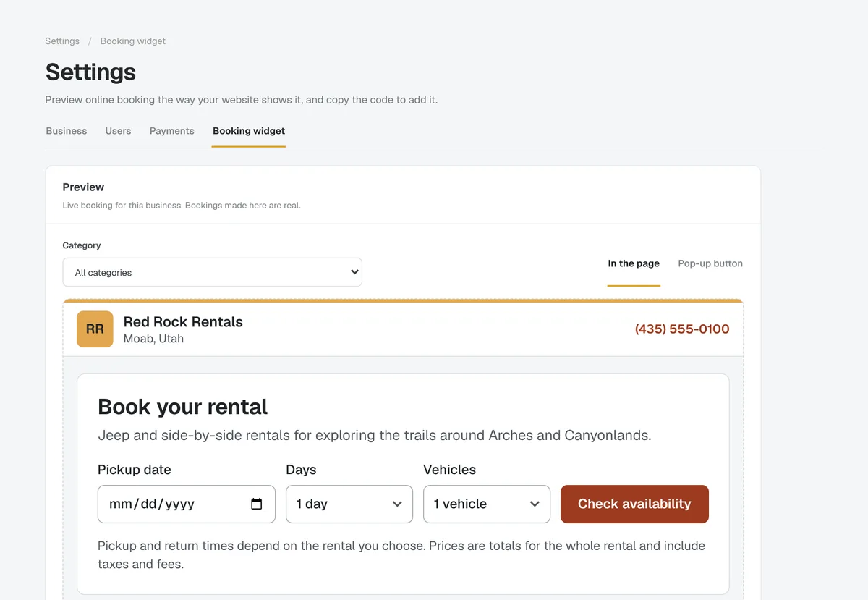Screen dimensions: 868x600
Task: Open the Payments tab
Action: [x=172, y=131]
